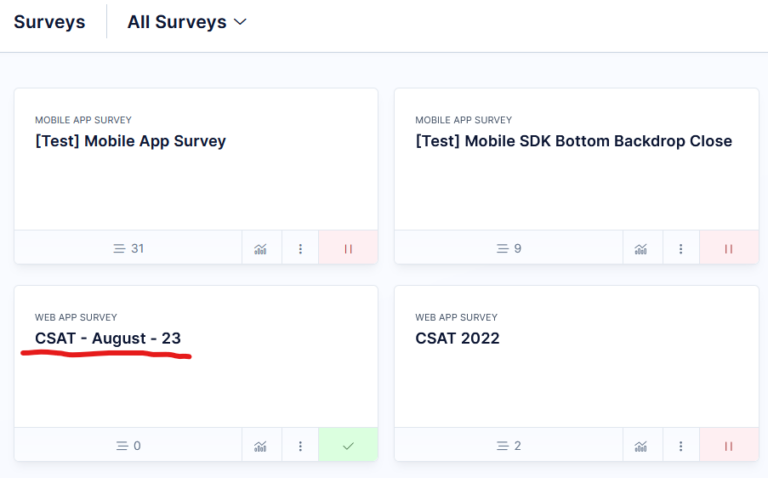This screenshot has width=768, height=478.
Task: Toggle active checkmark on CSAT - August - 23
Action: coord(348,445)
